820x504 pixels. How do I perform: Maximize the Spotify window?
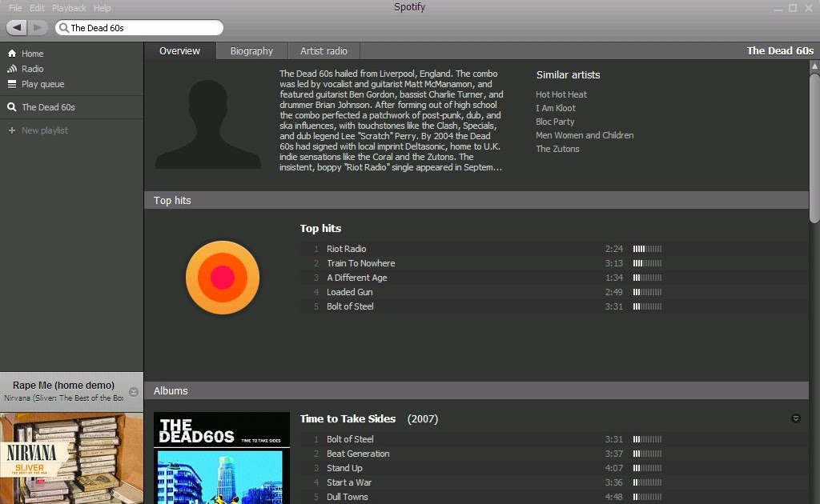[x=793, y=8]
